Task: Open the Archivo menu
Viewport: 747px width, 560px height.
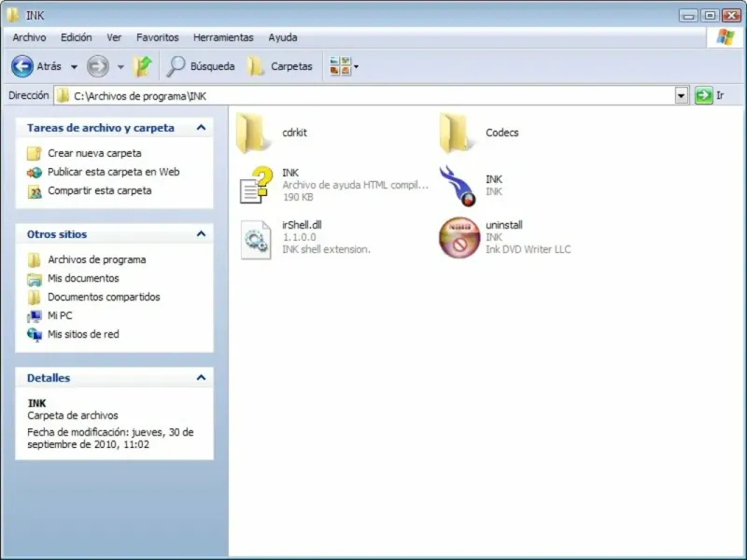Action: coord(29,37)
